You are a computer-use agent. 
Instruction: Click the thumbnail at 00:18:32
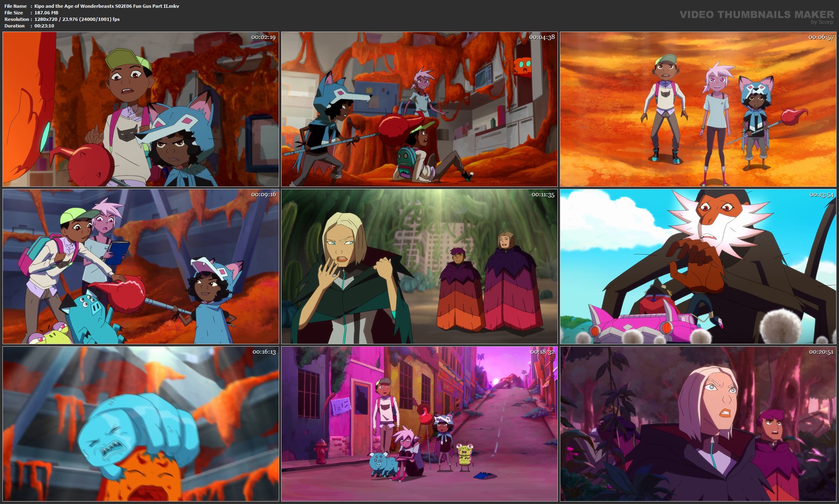pos(419,424)
